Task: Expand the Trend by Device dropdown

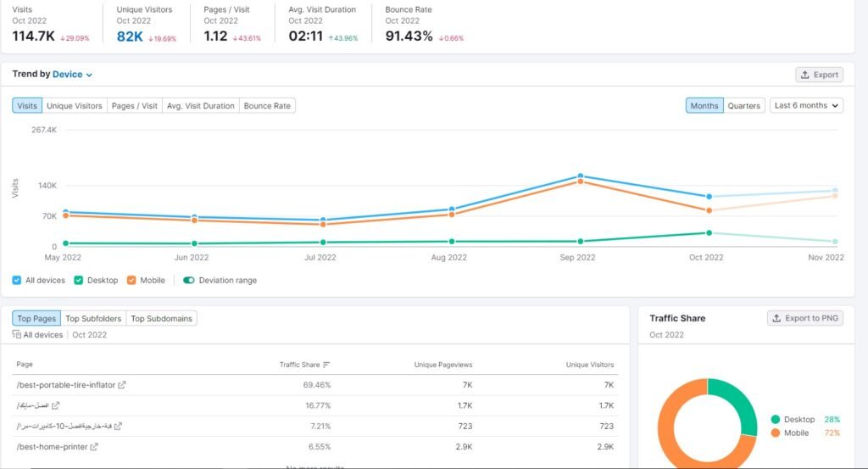Action: point(72,75)
